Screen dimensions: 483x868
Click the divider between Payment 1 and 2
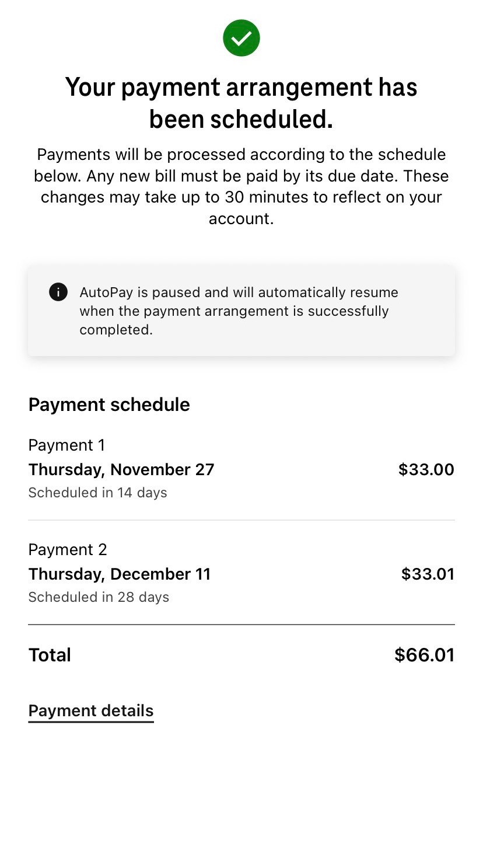[241, 520]
